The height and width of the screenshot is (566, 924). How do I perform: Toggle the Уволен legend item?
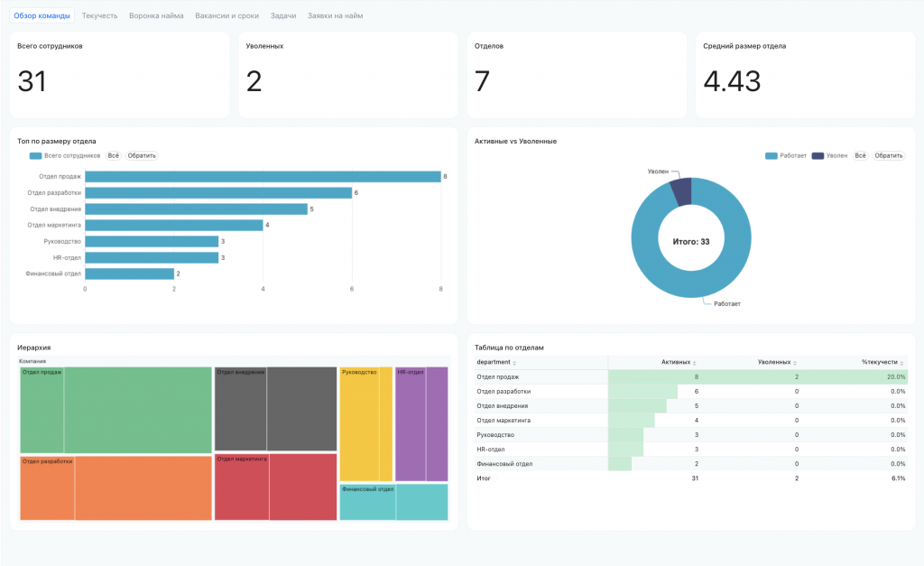[830, 155]
